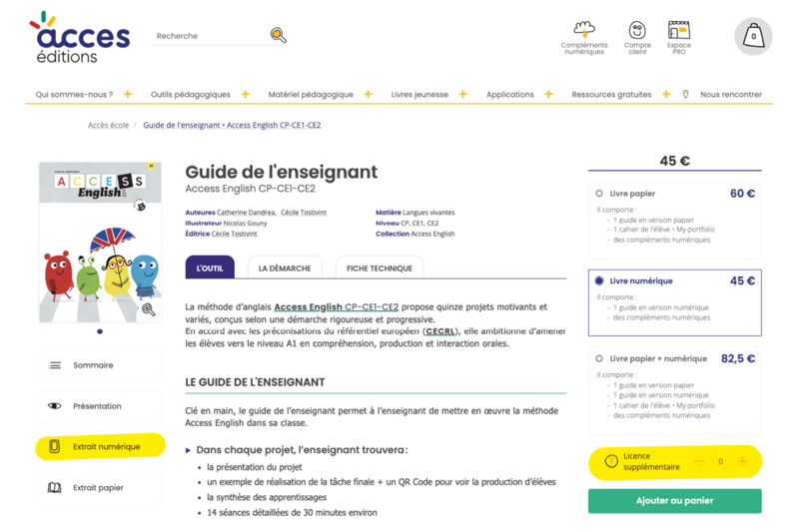Image resolution: width=799 pixels, height=532 pixels.
Task: Expand the Qui sommes-nous plus sign
Action: tap(128, 94)
